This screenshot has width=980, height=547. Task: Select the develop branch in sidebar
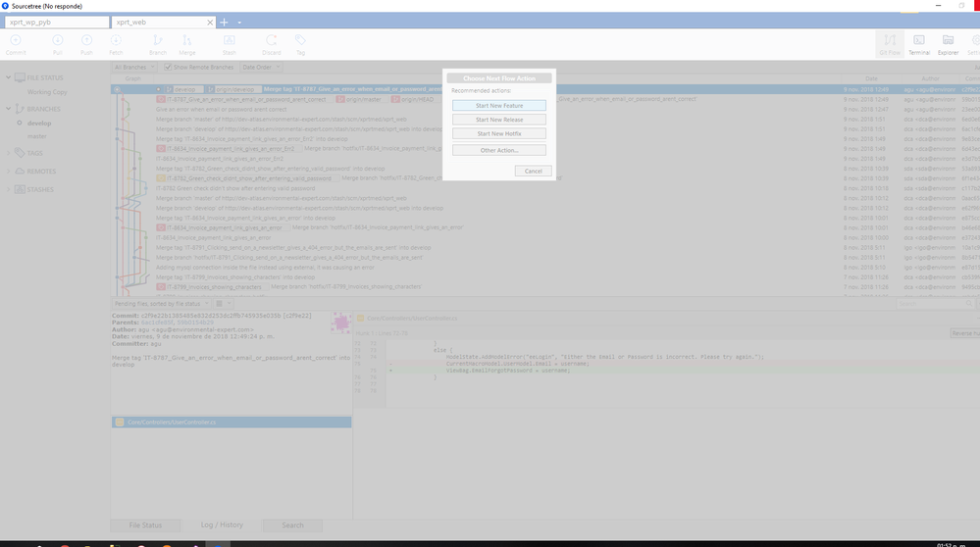tap(39, 123)
